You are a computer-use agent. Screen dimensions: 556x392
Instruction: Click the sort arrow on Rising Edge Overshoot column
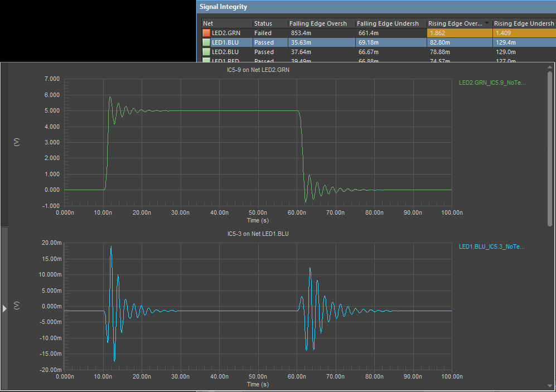pos(487,23)
